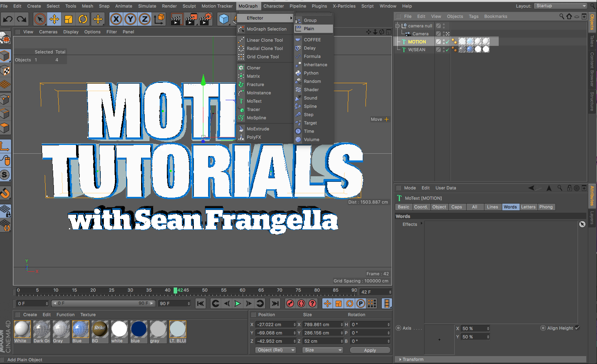Click Bookmarks in the Objects manager
Viewport: 597px width, 364px height.
click(496, 16)
